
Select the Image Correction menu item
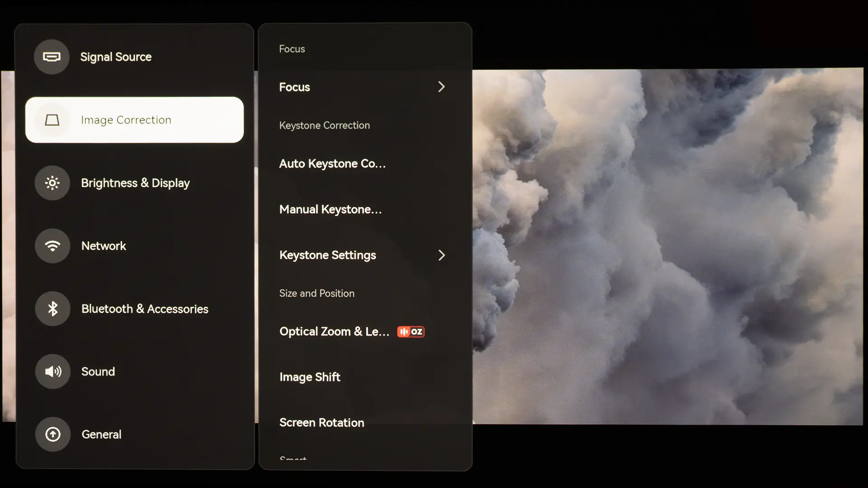coord(134,120)
